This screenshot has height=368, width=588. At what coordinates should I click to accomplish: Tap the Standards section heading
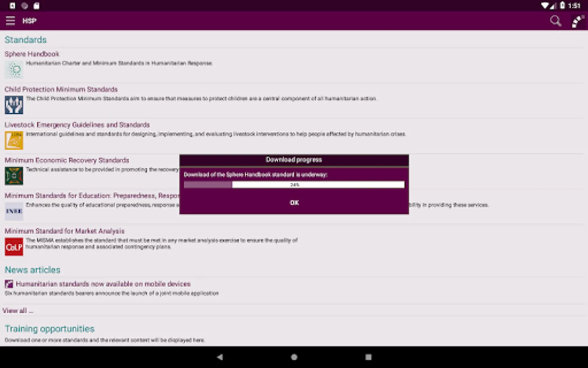coord(25,40)
